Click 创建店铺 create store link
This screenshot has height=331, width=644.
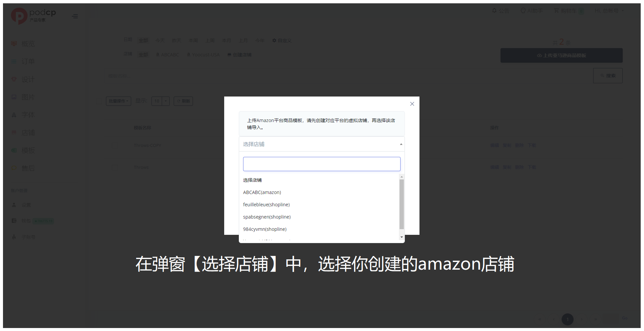[x=239, y=55]
